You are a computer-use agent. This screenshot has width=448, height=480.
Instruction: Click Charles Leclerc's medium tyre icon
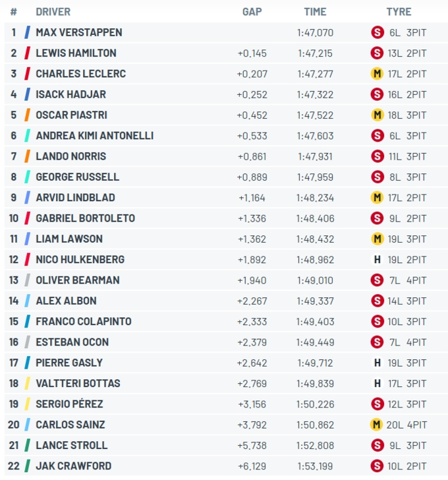click(x=377, y=73)
